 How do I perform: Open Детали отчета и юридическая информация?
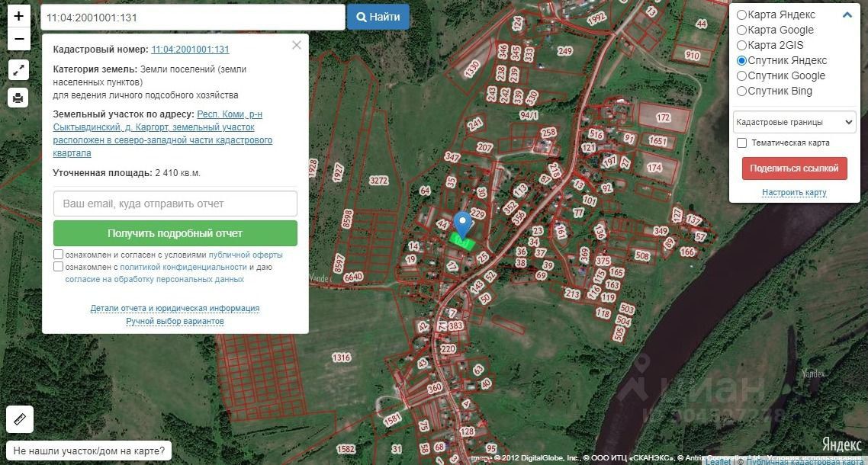175,308
